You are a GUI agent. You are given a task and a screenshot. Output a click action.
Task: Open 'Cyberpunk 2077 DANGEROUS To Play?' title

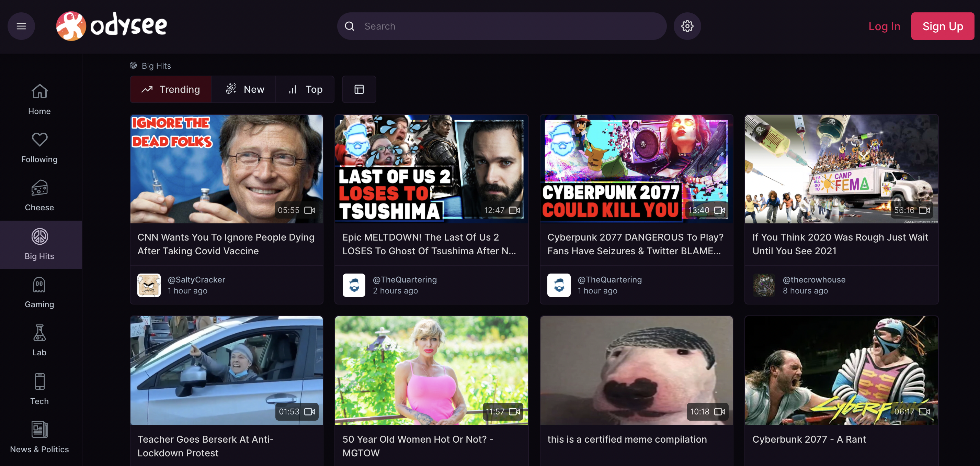[635, 244]
